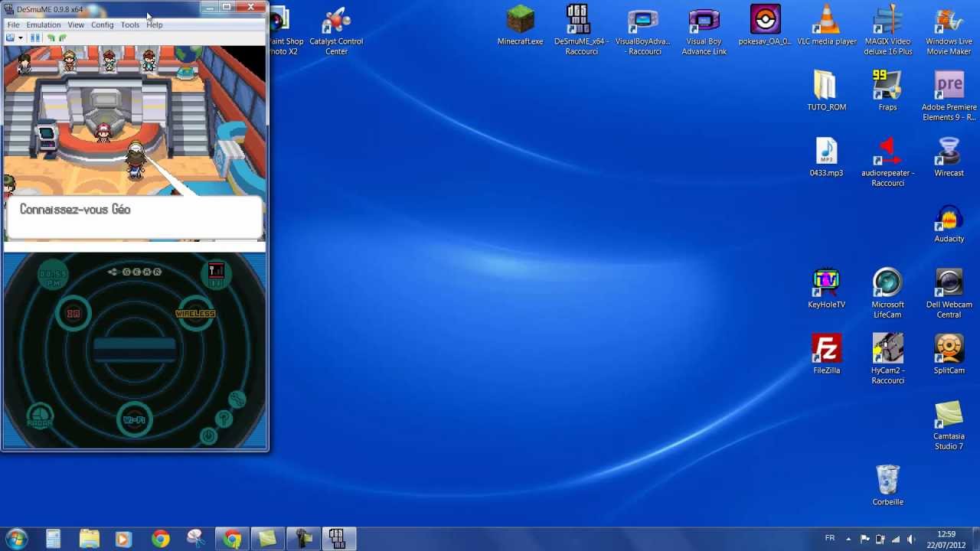Viewport: 980px width, 551px height.
Task: Select the 0433.mp3 file
Action: pyautogui.click(x=827, y=157)
